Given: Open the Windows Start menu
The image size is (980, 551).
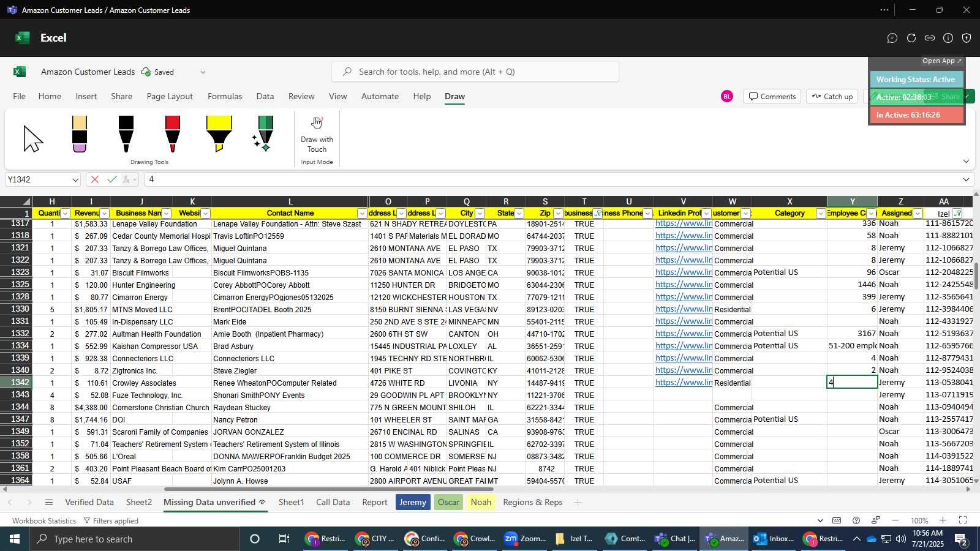Looking at the screenshot, I should (x=14, y=539).
